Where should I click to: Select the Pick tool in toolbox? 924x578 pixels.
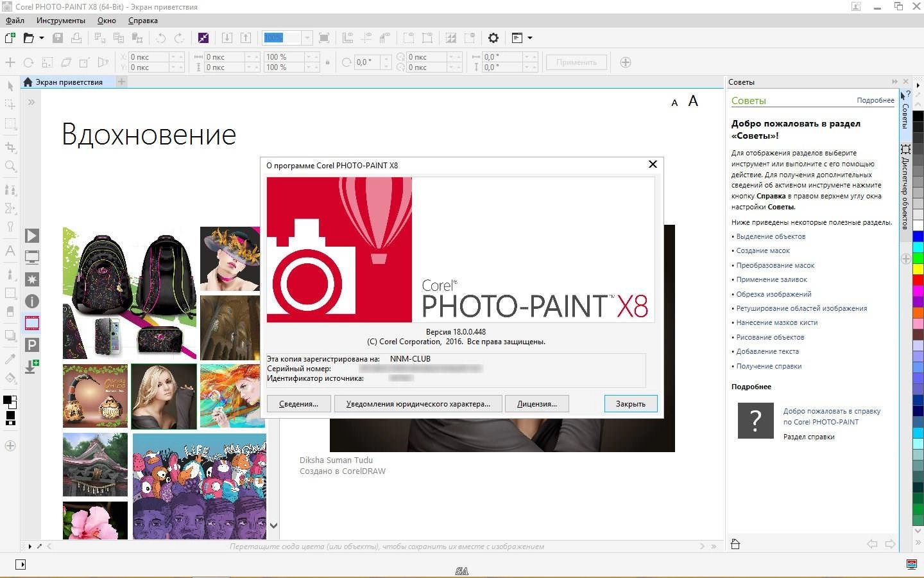click(10, 86)
